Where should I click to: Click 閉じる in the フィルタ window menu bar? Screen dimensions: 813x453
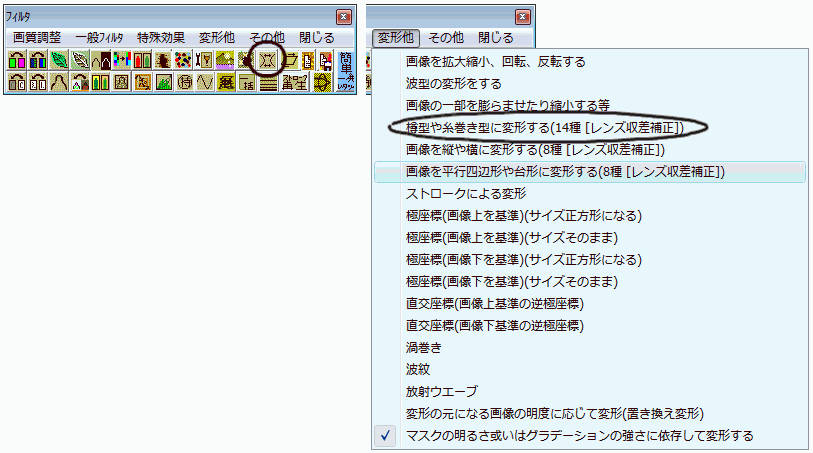317,37
